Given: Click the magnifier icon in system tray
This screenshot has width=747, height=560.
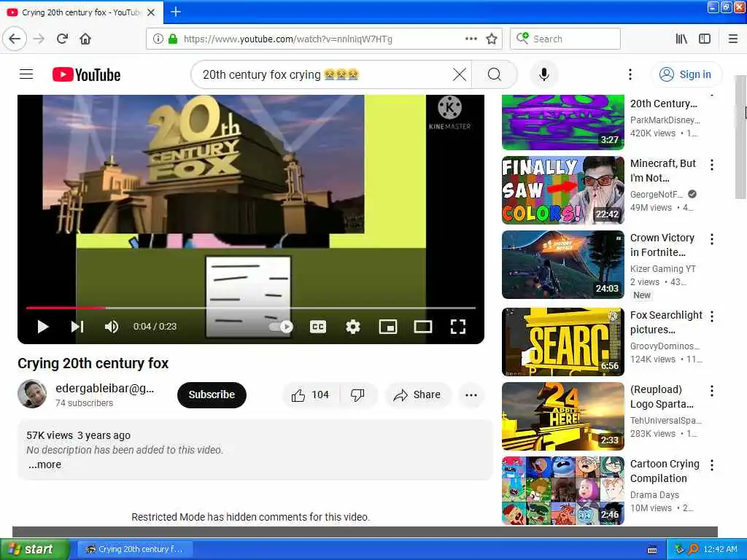Looking at the screenshot, I should coord(693,549).
